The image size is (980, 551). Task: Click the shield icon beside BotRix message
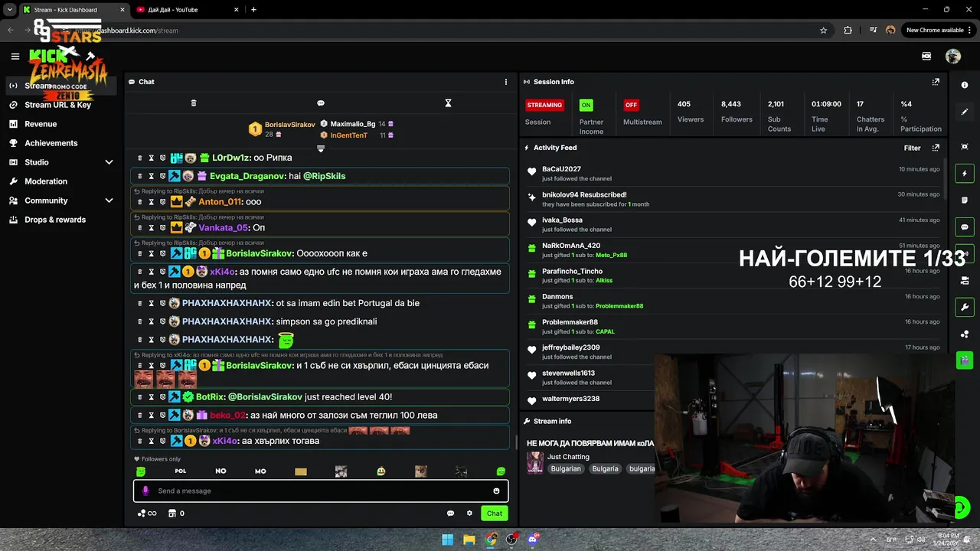click(162, 397)
